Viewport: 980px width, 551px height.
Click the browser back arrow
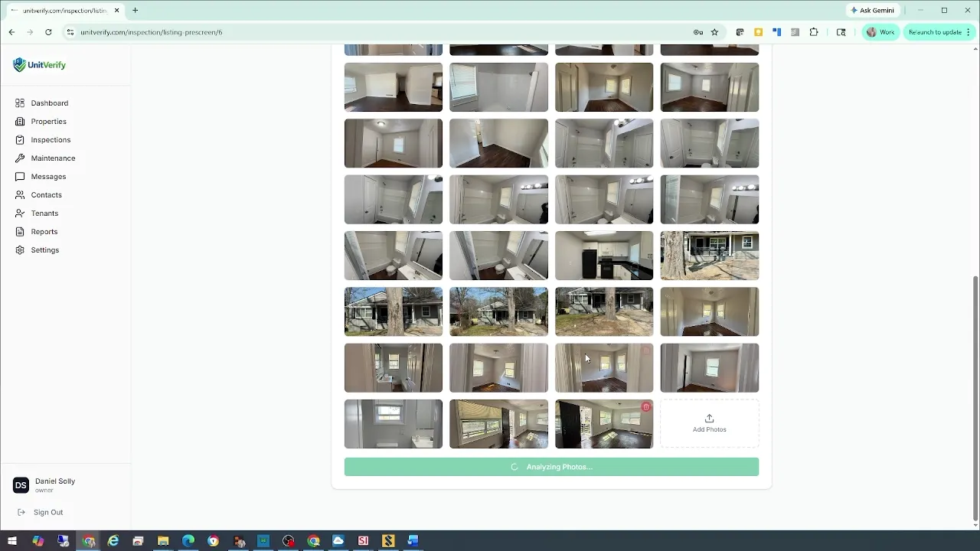pos(11,32)
